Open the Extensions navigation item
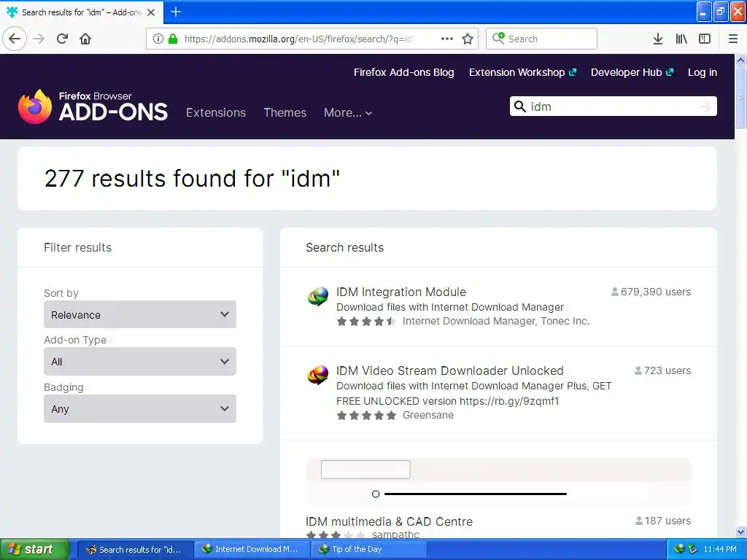The width and height of the screenshot is (747, 560). click(216, 112)
